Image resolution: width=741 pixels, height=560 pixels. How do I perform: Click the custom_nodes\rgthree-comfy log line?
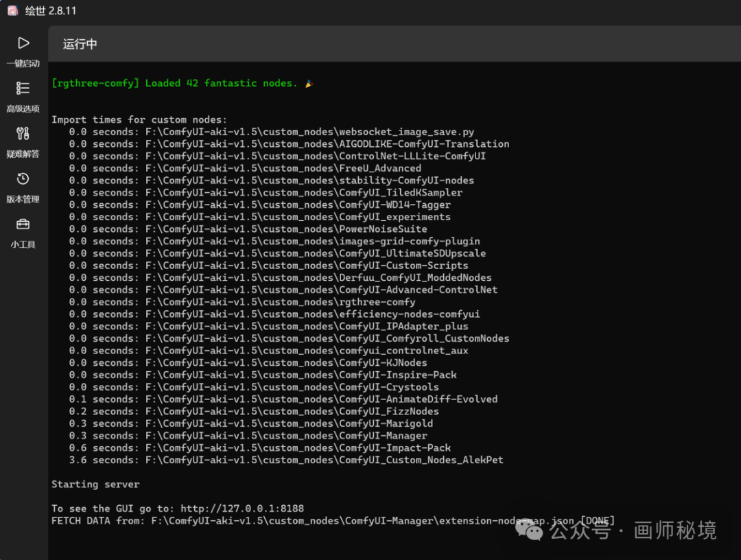coord(242,302)
